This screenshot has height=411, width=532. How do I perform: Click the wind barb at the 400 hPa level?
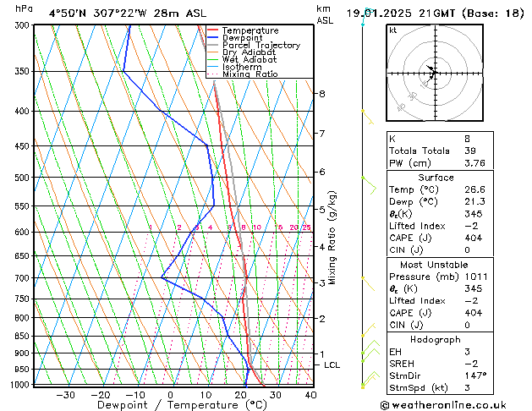tap(368, 118)
